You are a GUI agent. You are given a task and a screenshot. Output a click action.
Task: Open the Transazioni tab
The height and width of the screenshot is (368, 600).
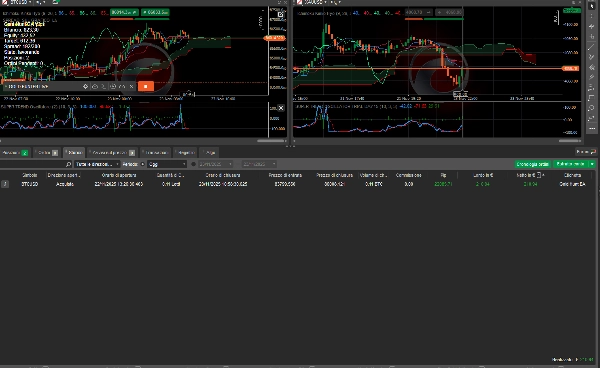point(156,153)
